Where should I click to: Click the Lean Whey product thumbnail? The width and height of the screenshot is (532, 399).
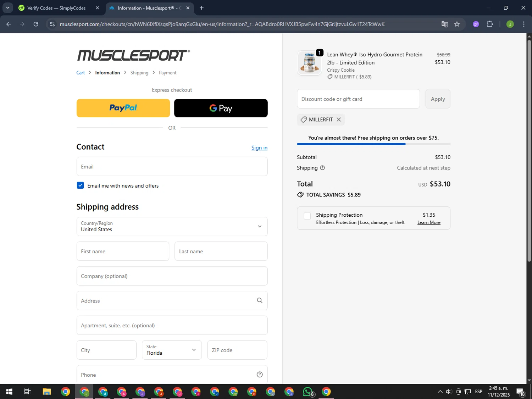click(x=310, y=63)
